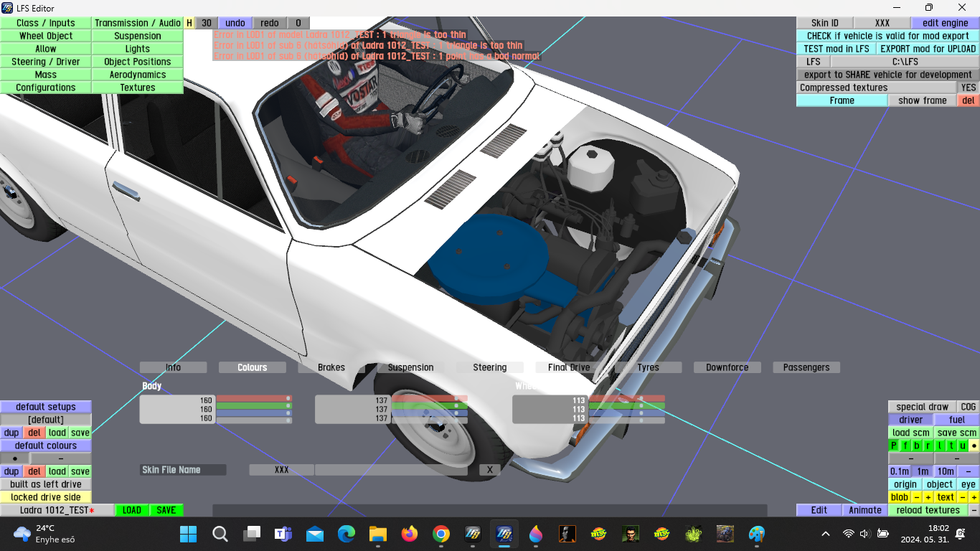This screenshot has width=980, height=551.
Task: Open Google Chrome from the taskbar
Action: coord(441,534)
